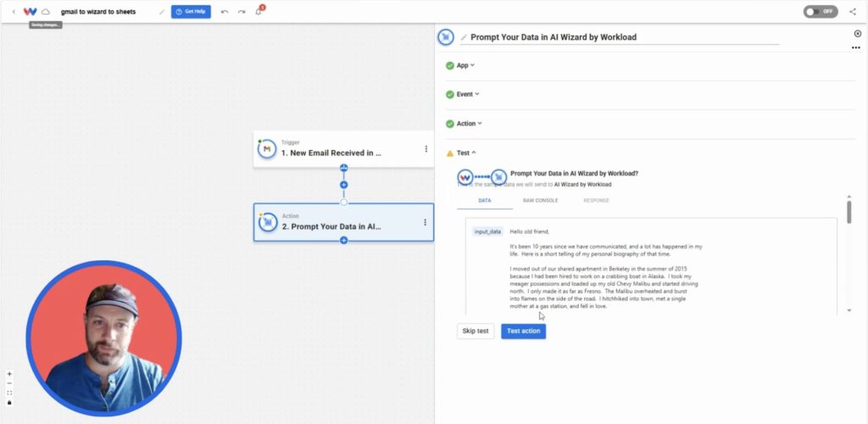Screen dimensions: 868x424
Task: Zoom out on the canvas
Action: (9, 383)
